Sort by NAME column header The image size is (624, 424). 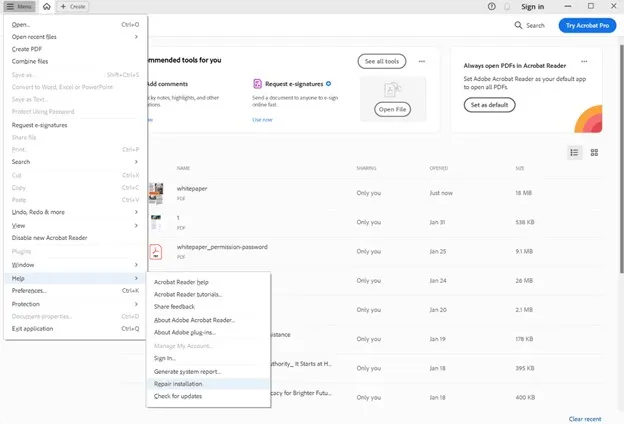pyautogui.click(x=183, y=168)
